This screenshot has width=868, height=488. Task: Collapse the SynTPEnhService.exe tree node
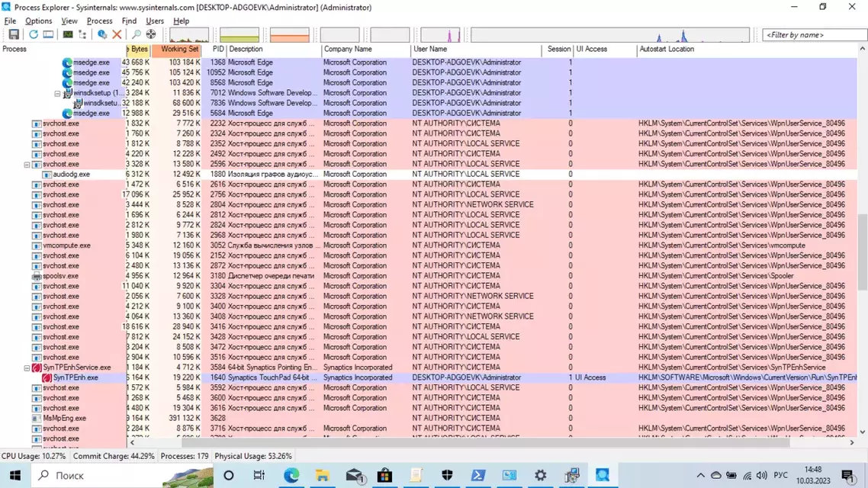point(27,368)
